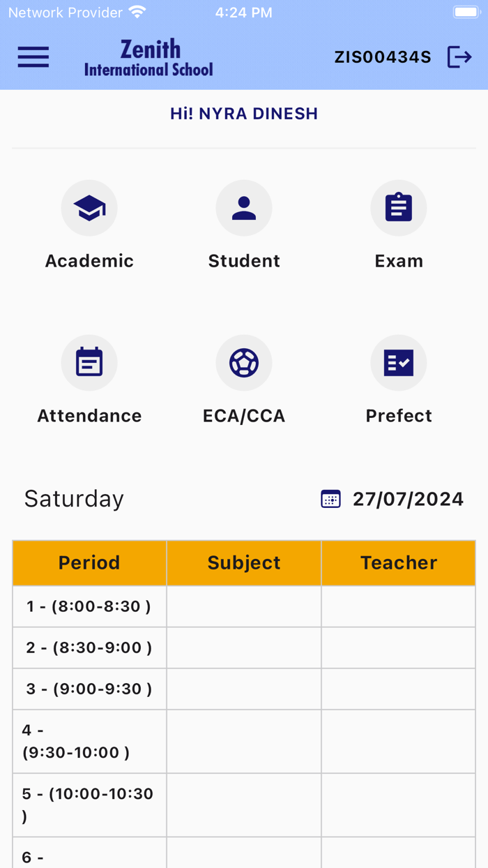Open the hamburger navigation menu
Viewport: 488px width, 868px height.
pos(33,57)
